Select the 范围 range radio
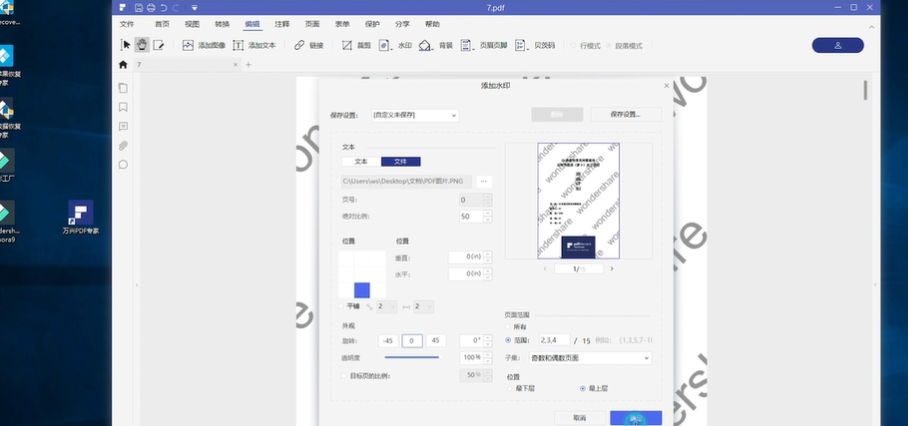This screenshot has height=426, width=908. pyautogui.click(x=508, y=340)
